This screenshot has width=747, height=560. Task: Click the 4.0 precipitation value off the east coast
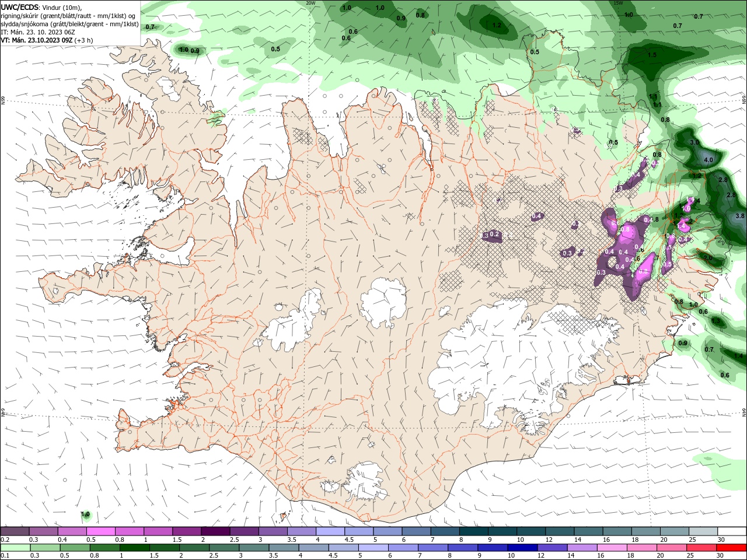708,160
